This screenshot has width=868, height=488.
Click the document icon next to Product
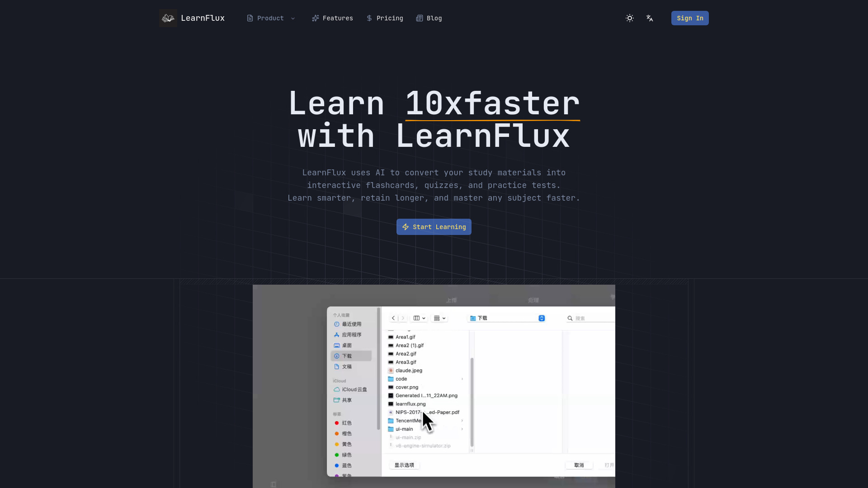tap(250, 18)
